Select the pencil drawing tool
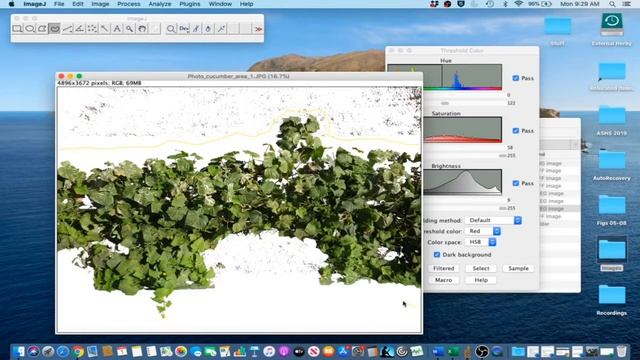Image resolution: width=640 pixels, height=360 pixels. pyautogui.click(x=196, y=29)
